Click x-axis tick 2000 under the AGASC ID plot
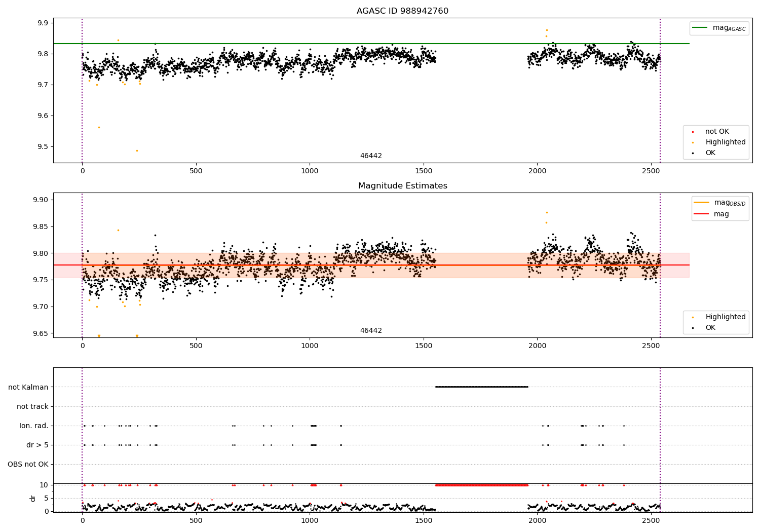 pyautogui.click(x=537, y=171)
